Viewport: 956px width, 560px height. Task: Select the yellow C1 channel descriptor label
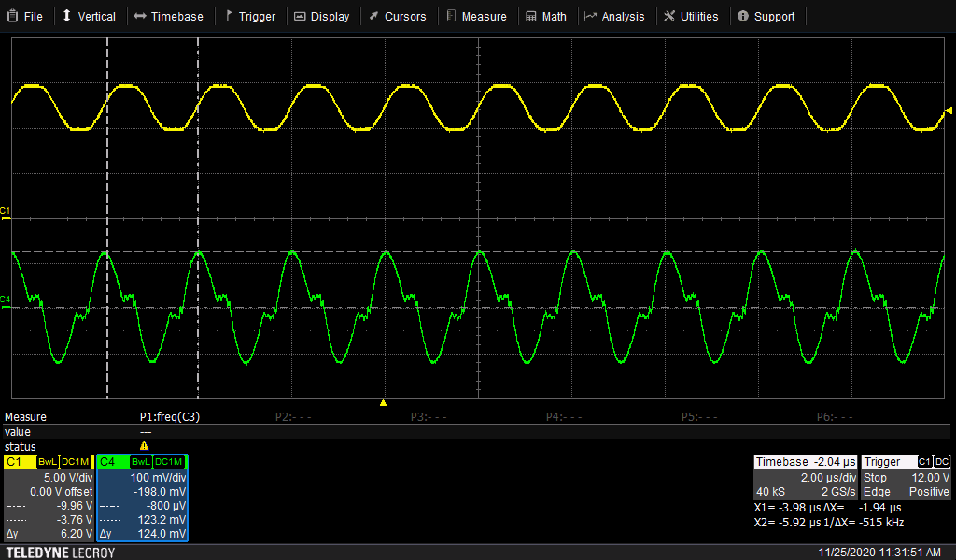(15, 462)
